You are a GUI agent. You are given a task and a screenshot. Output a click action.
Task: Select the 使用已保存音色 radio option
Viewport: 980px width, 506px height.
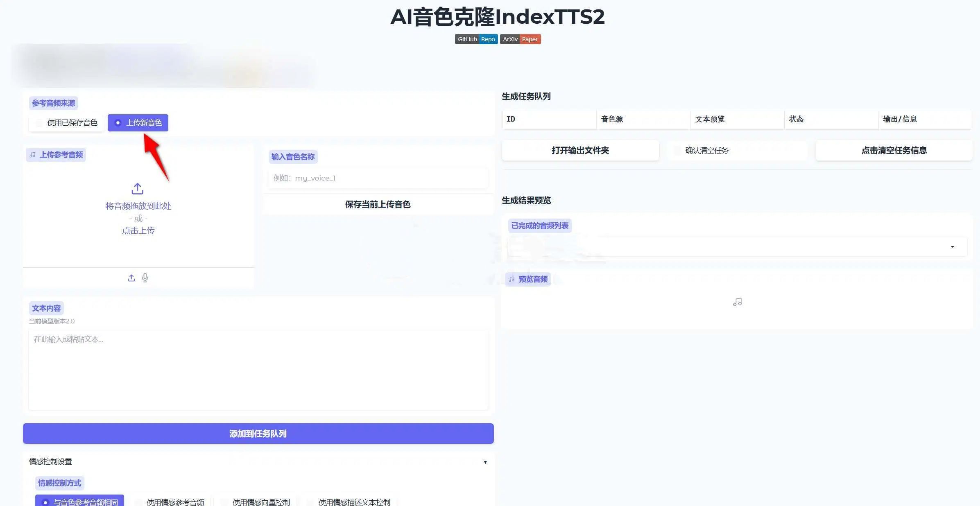(39, 123)
